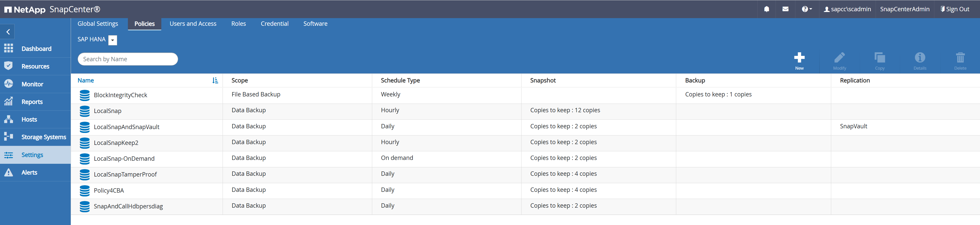Open Storage Systems in the sidebar
Viewport: 980px width, 225px height.
tap(43, 137)
